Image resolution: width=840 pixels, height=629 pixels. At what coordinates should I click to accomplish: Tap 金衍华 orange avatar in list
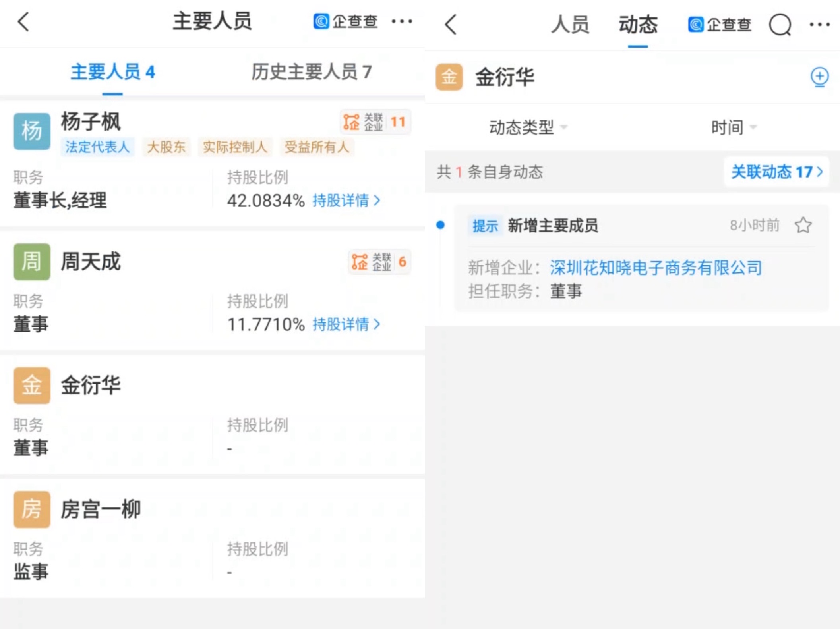pyautogui.click(x=32, y=385)
